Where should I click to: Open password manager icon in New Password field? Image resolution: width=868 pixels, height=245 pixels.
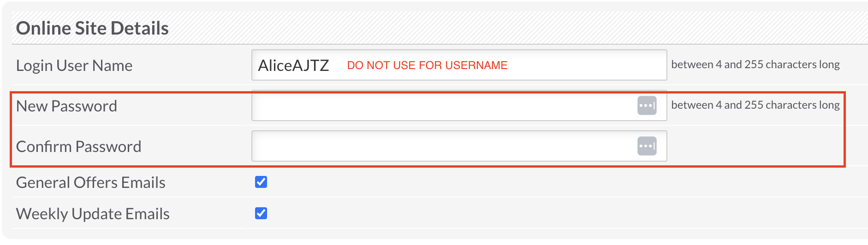click(x=647, y=105)
